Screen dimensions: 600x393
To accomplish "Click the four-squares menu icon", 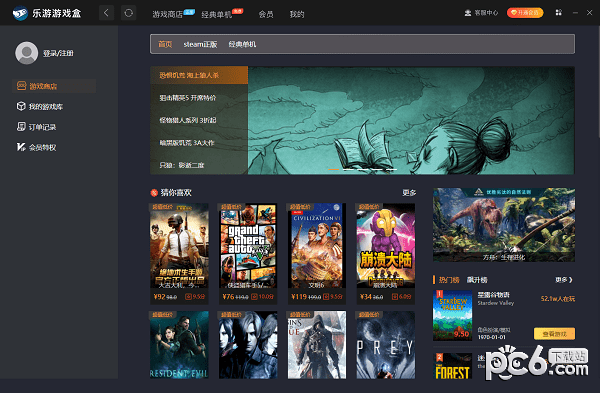I will (x=559, y=13).
